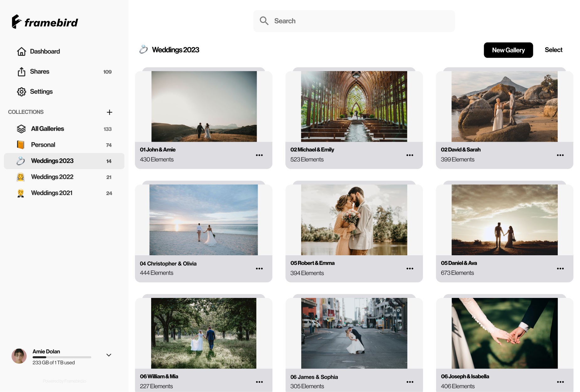Click the All Galleries layers icon
Screen dimensions: 580x392
[21, 129]
